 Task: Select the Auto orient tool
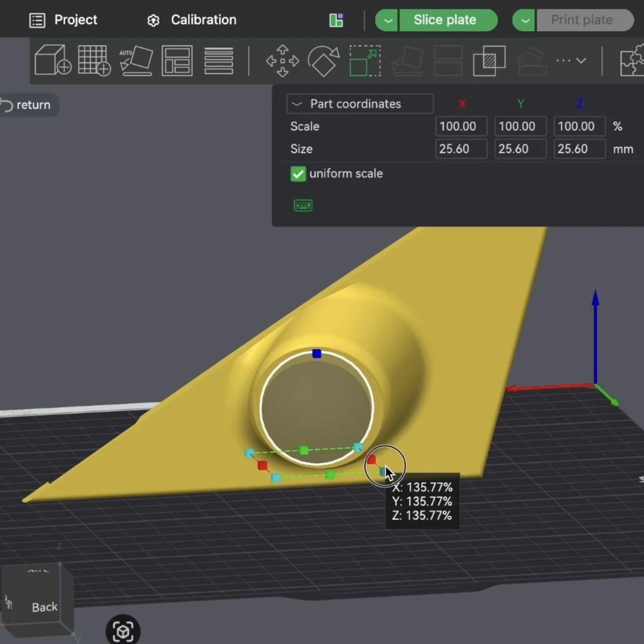click(136, 60)
